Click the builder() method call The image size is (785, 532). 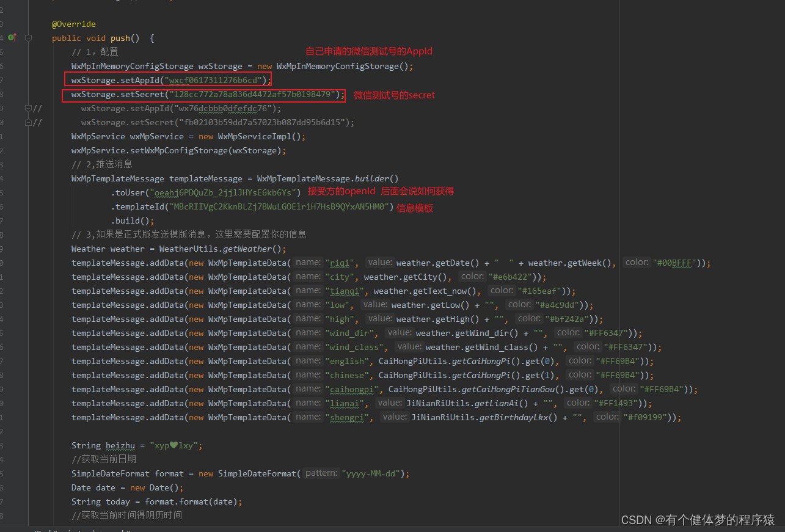click(x=376, y=178)
